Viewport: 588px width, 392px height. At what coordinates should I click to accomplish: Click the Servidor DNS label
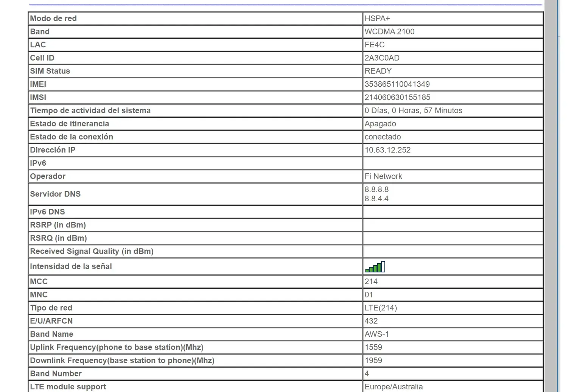55,194
